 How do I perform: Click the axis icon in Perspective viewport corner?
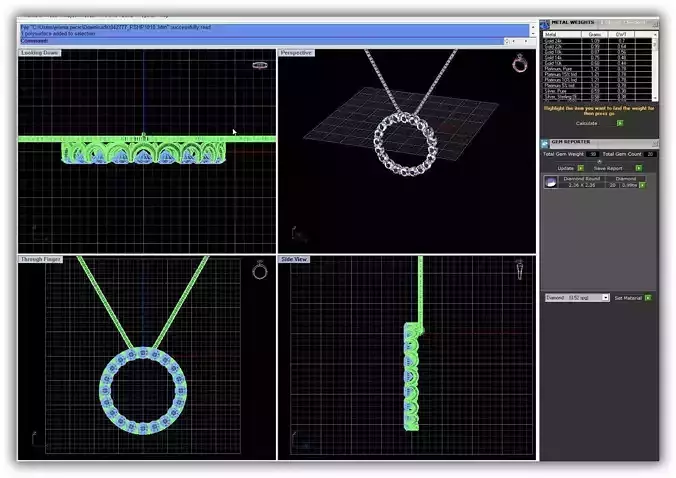[x=299, y=234]
